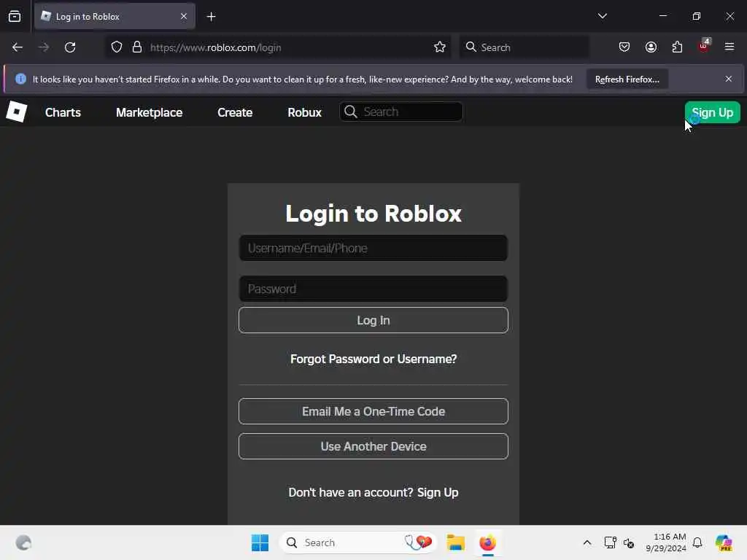The width and height of the screenshot is (747, 560).
Task: Click the Log In button
Action: (x=373, y=321)
